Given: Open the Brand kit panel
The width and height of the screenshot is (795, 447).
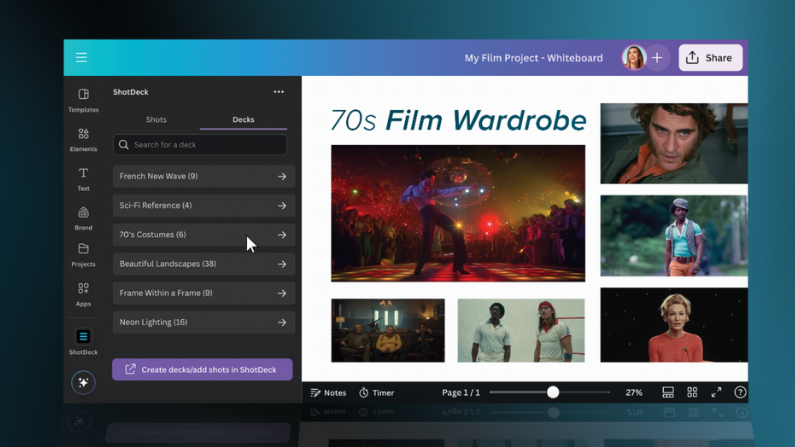Looking at the screenshot, I should (84, 218).
